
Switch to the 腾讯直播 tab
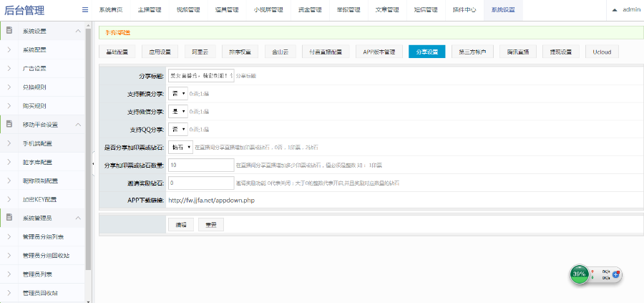pyautogui.click(x=518, y=52)
